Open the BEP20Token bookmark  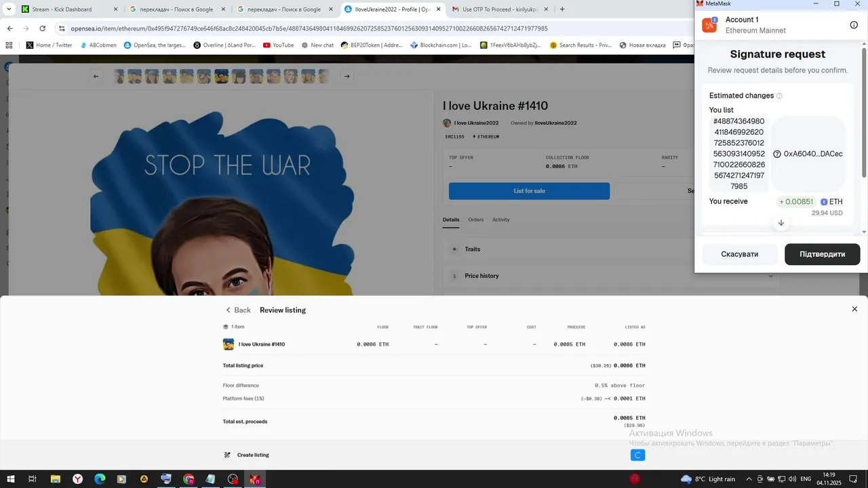(x=372, y=45)
